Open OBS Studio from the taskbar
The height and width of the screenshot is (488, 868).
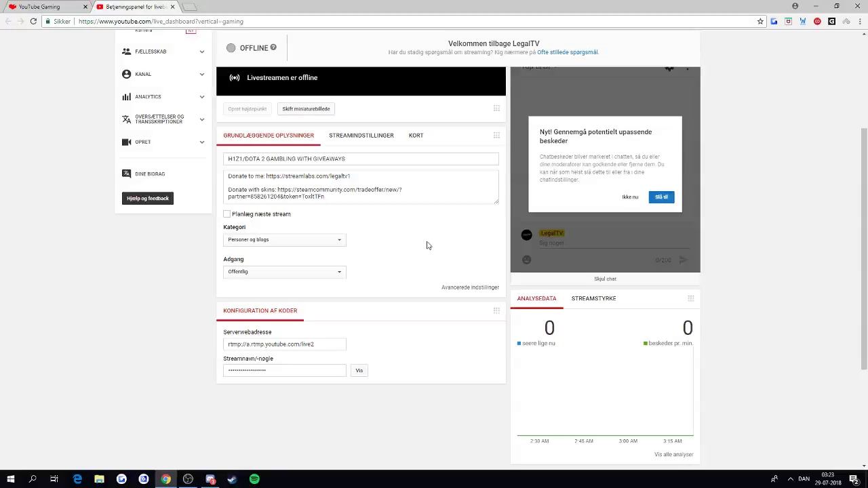coord(188,479)
